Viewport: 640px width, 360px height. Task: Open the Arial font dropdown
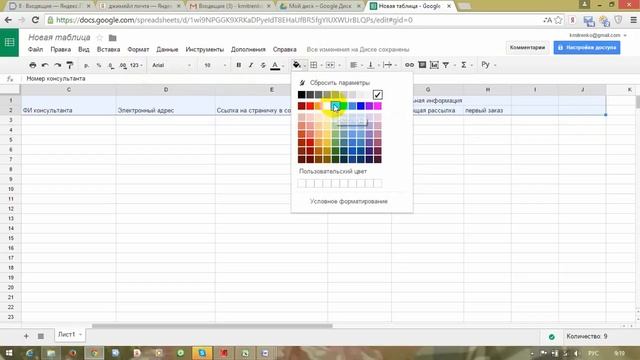171,65
